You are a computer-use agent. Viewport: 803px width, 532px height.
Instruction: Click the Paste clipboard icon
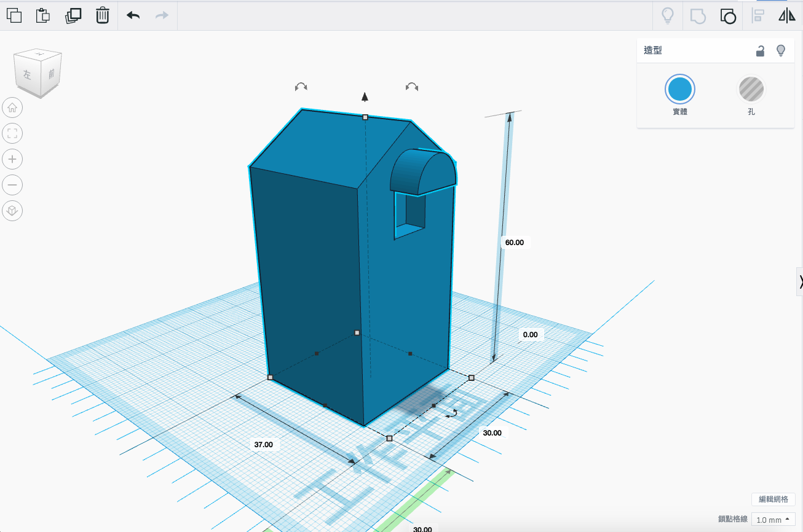point(43,15)
